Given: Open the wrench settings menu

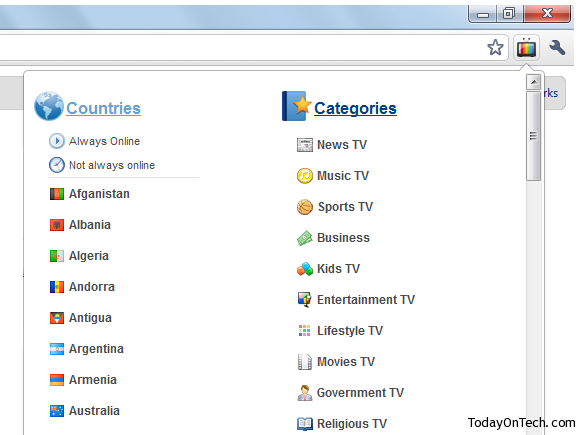Looking at the screenshot, I should [557, 48].
